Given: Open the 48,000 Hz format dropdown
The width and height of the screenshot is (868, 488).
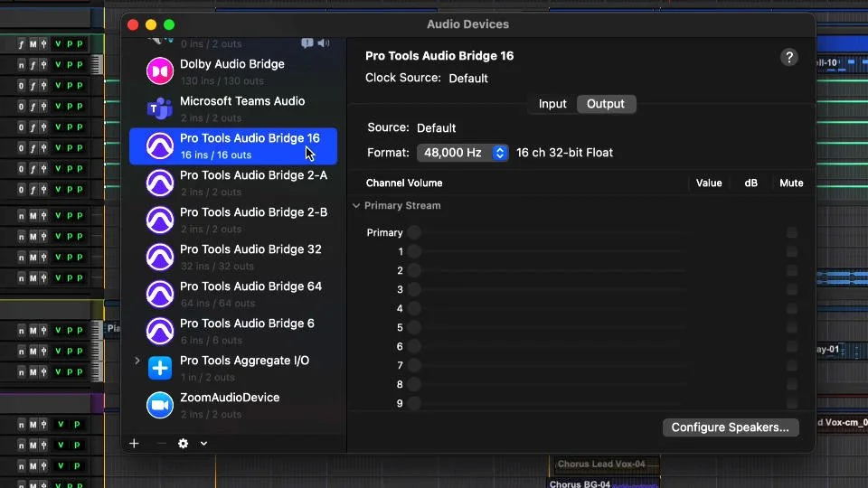Looking at the screenshot, I should pyautogui.click(x=462, y=153).
